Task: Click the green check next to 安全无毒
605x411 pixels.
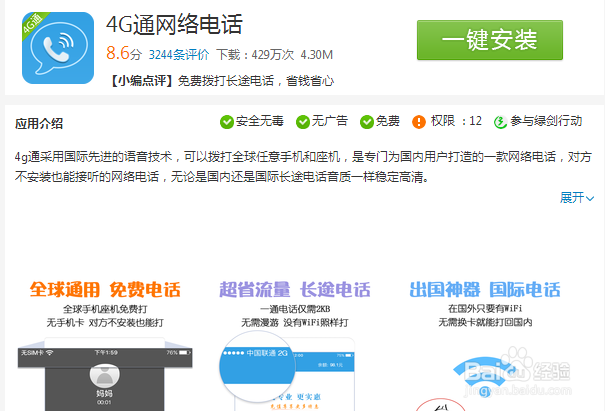Action: 226,122
